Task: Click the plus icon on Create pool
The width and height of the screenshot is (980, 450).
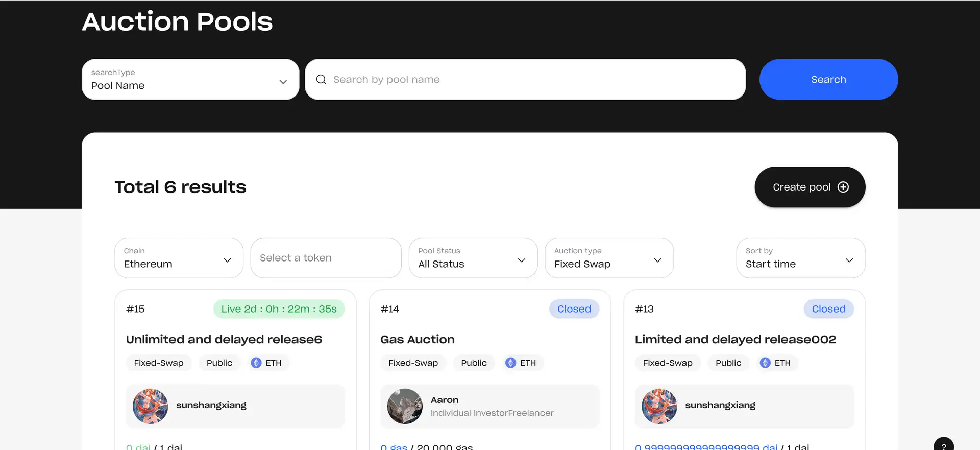Action: [843, 187]
